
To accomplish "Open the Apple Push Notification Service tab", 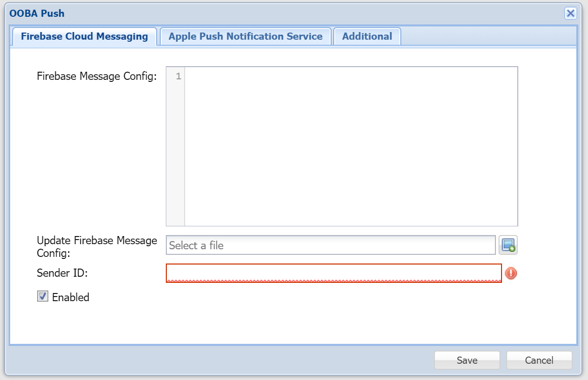I will [245, 37].
